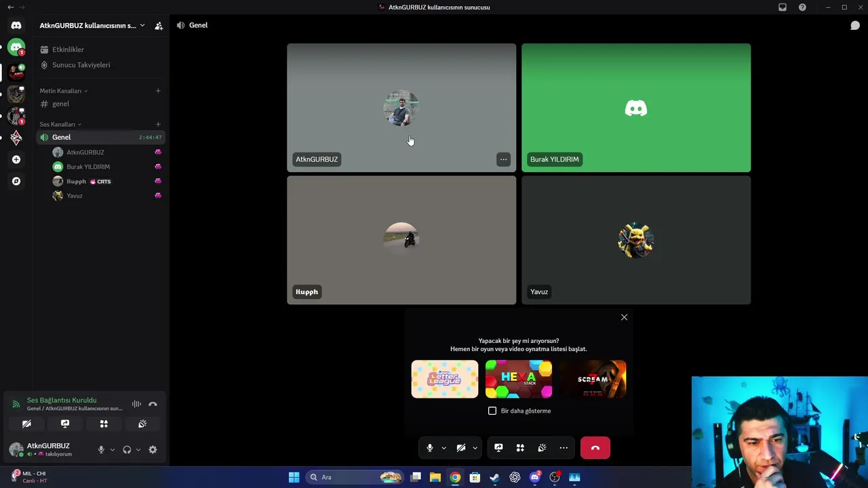Open MIL - CHI live score widget
This screenshot has height=488, width=868.
(x=28, y=477)
